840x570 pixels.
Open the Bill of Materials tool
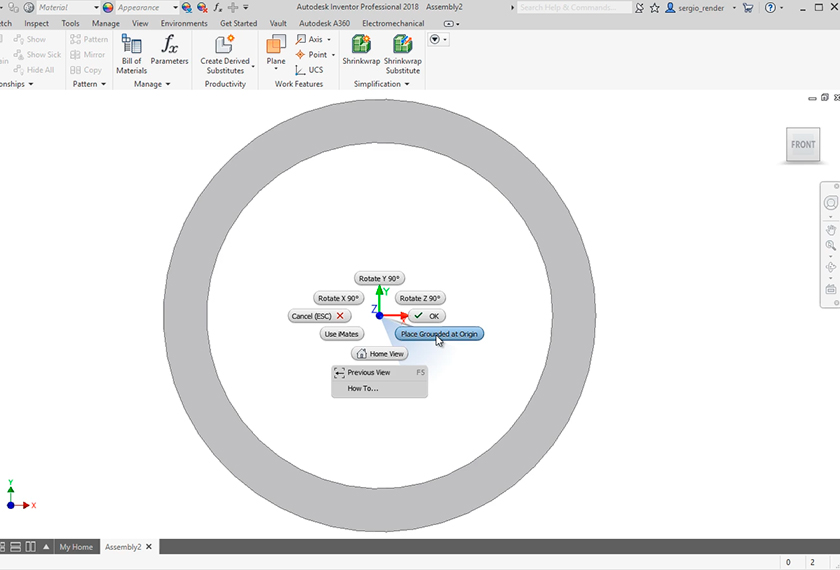coord(131,53)
